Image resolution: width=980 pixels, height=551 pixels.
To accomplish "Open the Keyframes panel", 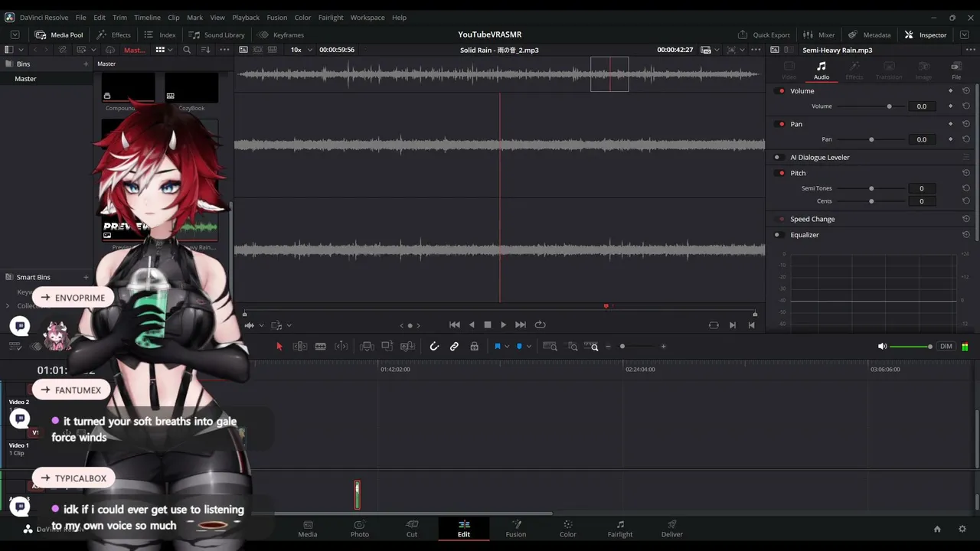I will click(281, 34).
